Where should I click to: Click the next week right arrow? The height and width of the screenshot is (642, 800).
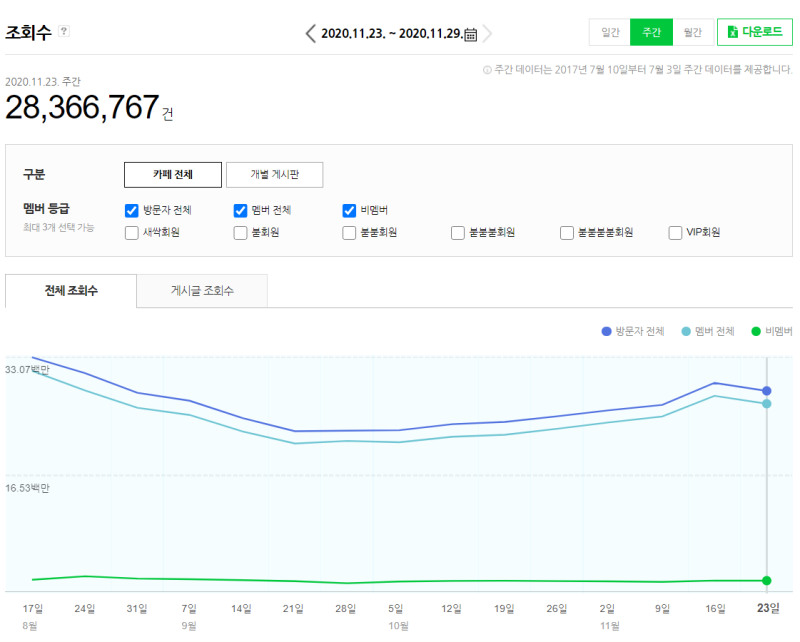(487, 33)
